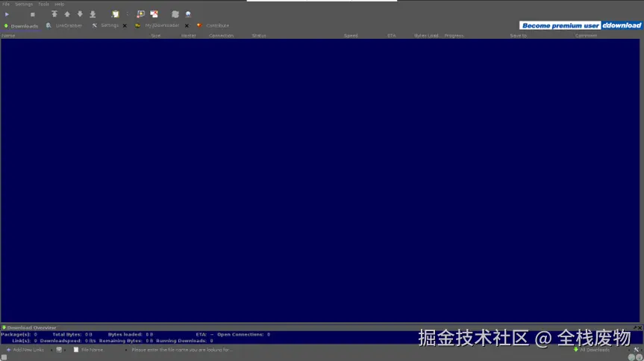The height and width of the screenshot is (361, 644).
Task: Open bottom bar settings wrench icon
Action: tap(637, 350)
